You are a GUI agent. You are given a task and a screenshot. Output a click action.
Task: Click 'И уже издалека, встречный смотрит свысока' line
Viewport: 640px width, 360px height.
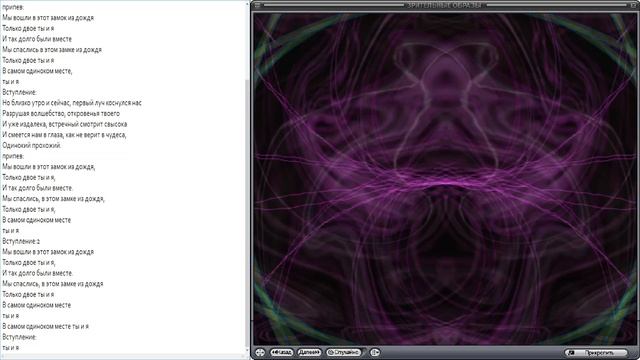[x=64, y=124]
